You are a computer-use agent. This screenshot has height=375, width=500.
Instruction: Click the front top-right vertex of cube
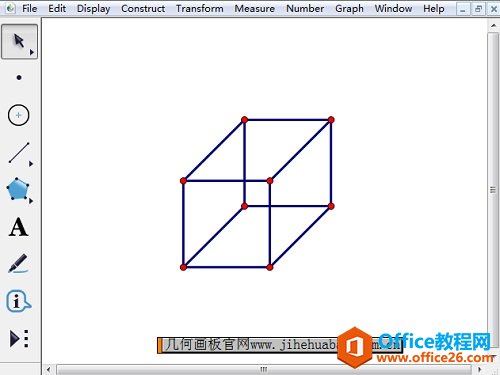click(270, 181)
